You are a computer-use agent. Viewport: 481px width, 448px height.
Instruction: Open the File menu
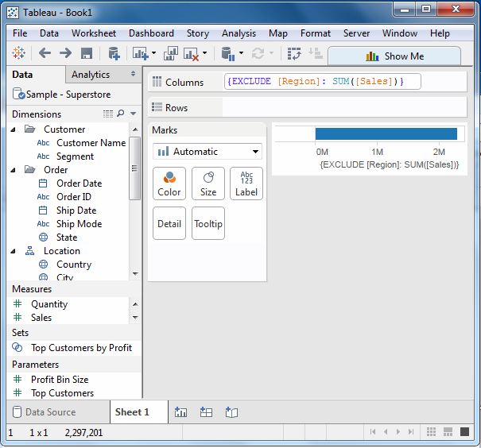point(20,33)
